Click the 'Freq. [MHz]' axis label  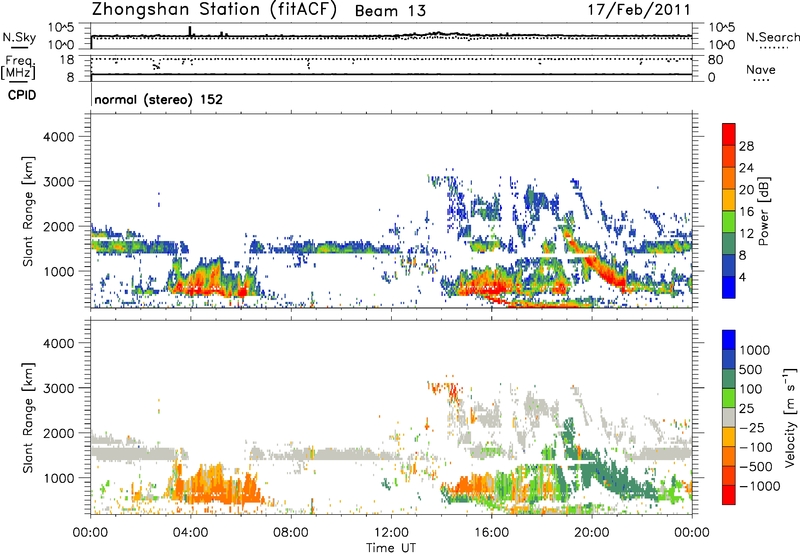tap(18, 67)
